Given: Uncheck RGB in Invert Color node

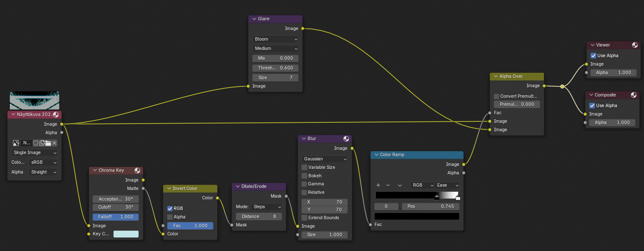Looking at the screenshot, I should point(170,208).
